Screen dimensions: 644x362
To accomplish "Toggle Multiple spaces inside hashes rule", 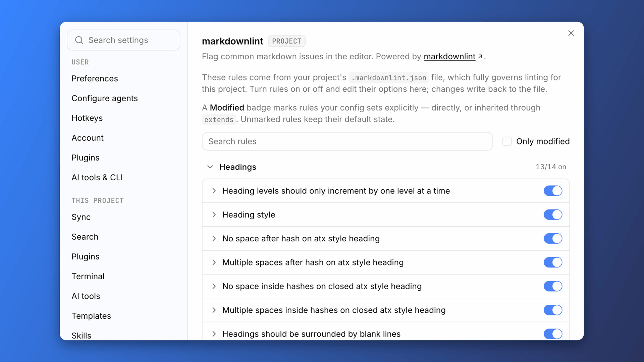I will (x=553, y=310).
